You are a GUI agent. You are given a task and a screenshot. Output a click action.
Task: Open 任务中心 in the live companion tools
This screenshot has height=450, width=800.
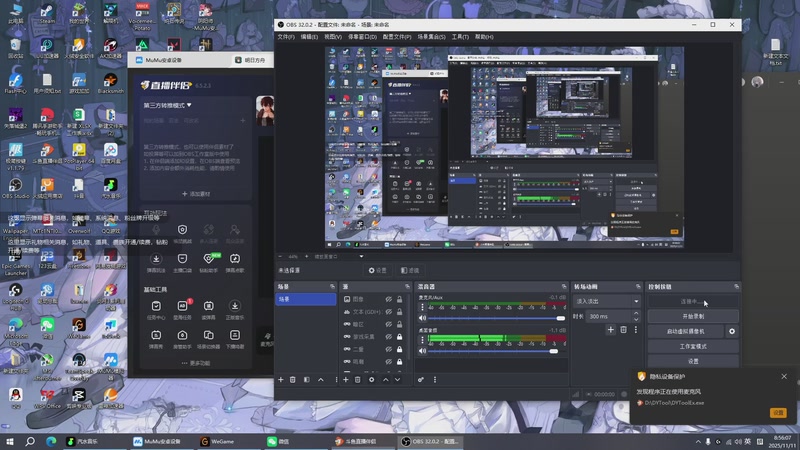click(156, 309)
